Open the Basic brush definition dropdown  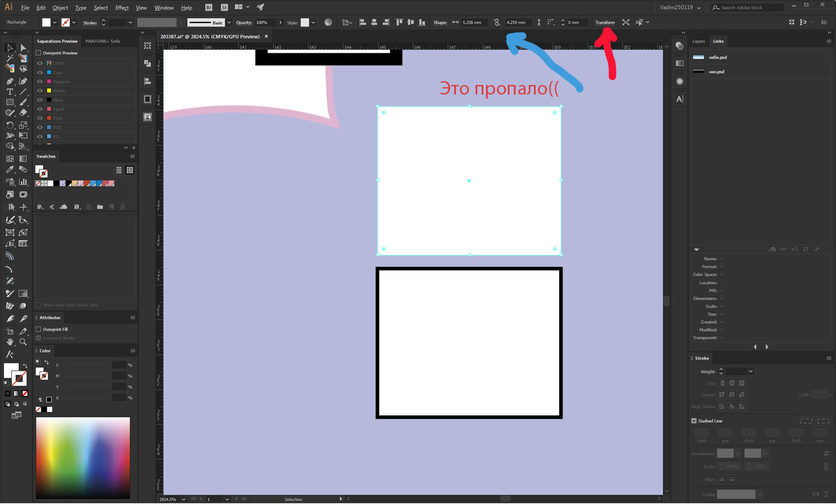(229, 23)
